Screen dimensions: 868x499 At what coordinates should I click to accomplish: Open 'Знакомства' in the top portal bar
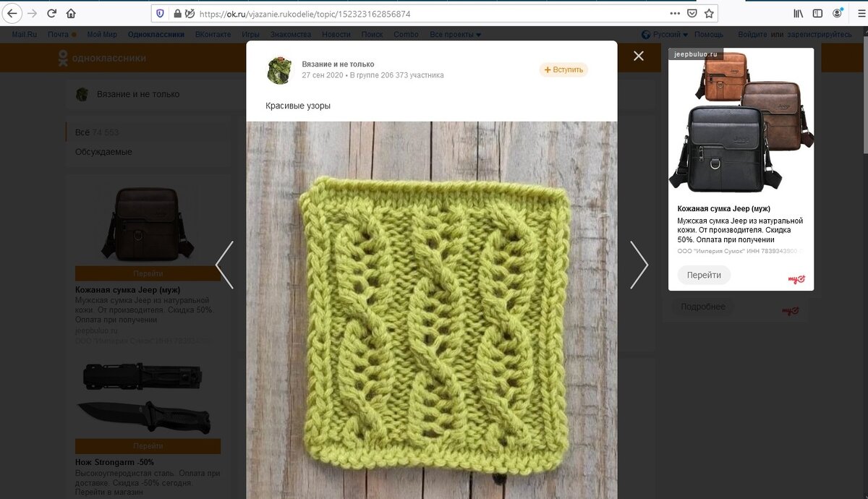(x=291, y=34)
